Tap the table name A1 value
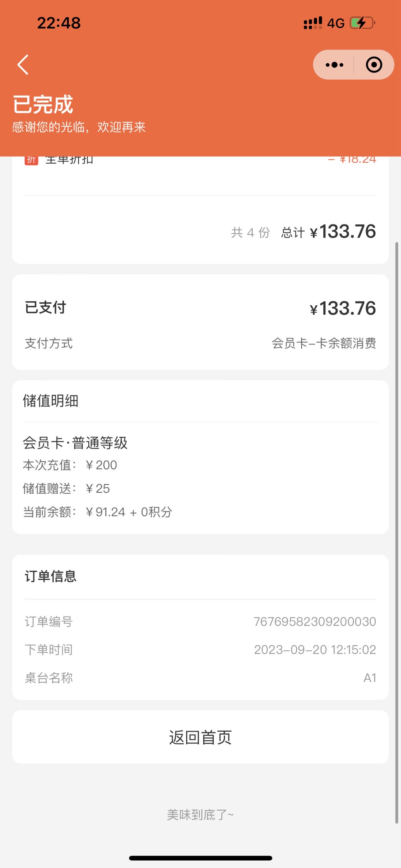The height and width of the screenshot is (868, 401). coord(370,678)
